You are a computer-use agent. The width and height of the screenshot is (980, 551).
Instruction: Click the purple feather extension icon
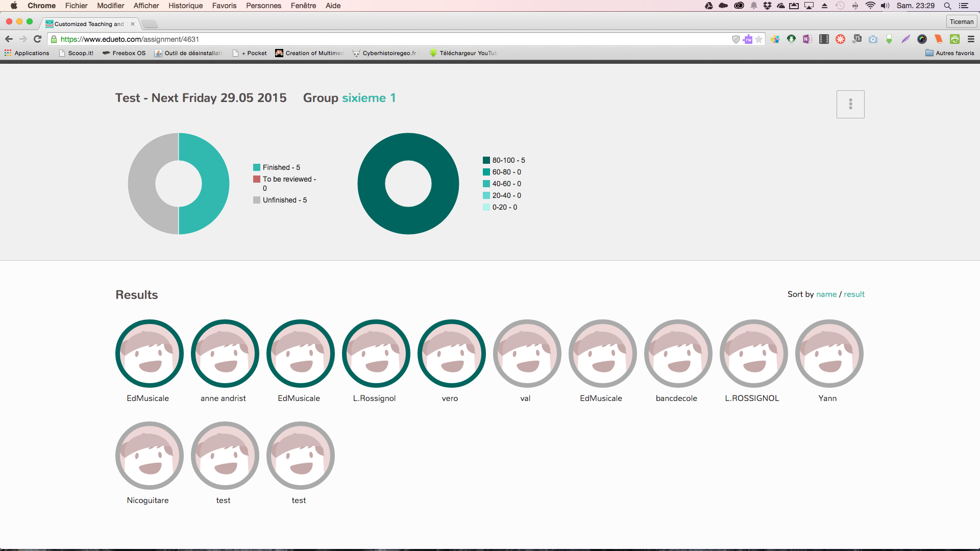point(905,39)
